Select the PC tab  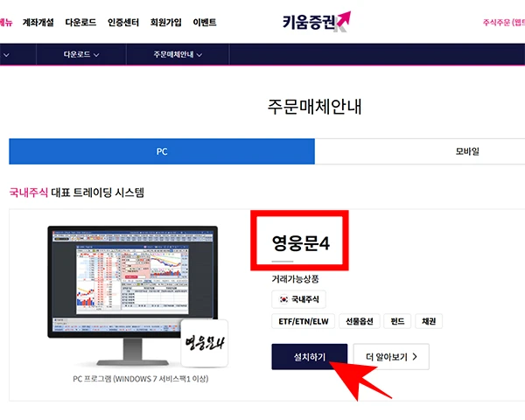162,151
